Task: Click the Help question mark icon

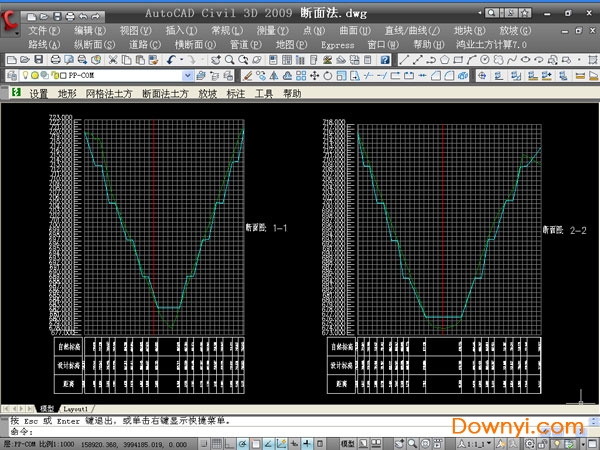Action: coord(385,60)
